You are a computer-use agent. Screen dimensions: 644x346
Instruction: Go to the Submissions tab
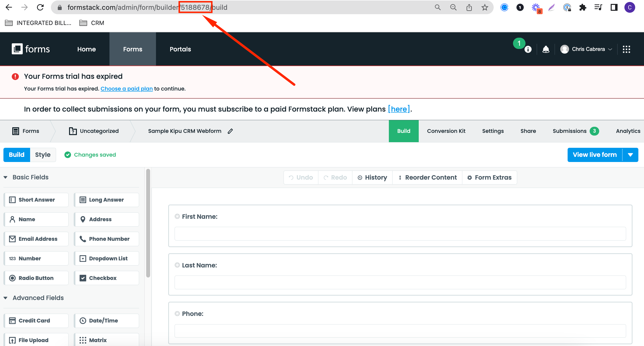tap(569, 131)
